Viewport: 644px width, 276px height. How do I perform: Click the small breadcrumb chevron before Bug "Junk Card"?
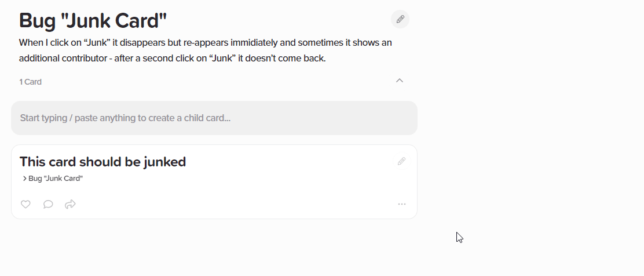(25, 179)
